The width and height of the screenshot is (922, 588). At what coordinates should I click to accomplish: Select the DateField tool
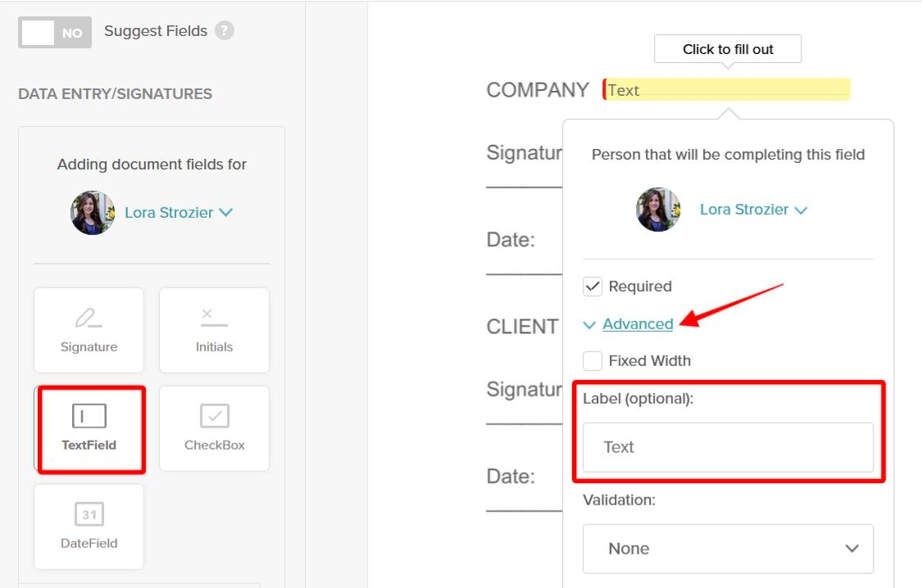pyautogui.click(x=89, y=527)
